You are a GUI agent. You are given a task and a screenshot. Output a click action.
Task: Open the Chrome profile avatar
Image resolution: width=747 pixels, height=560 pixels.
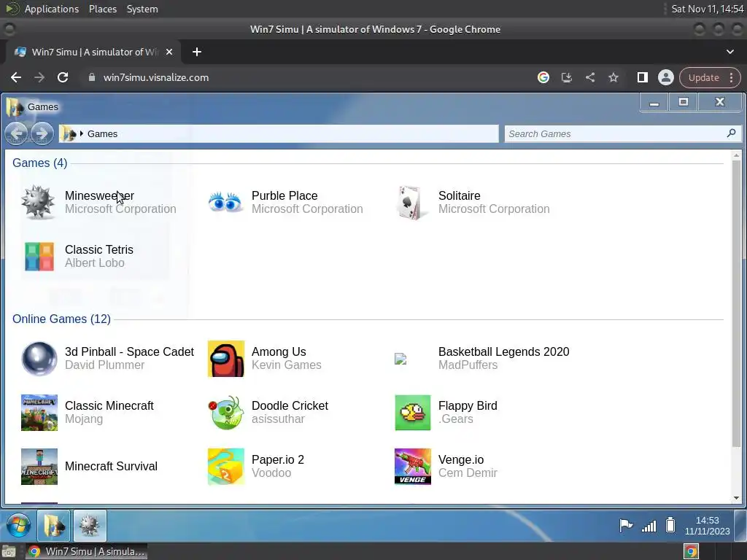[x=665, y=77]
